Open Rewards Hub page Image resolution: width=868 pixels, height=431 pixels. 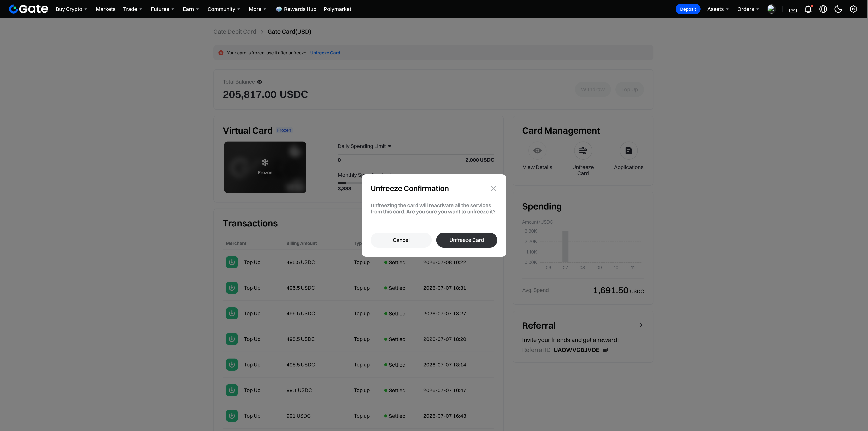(296, 9)
